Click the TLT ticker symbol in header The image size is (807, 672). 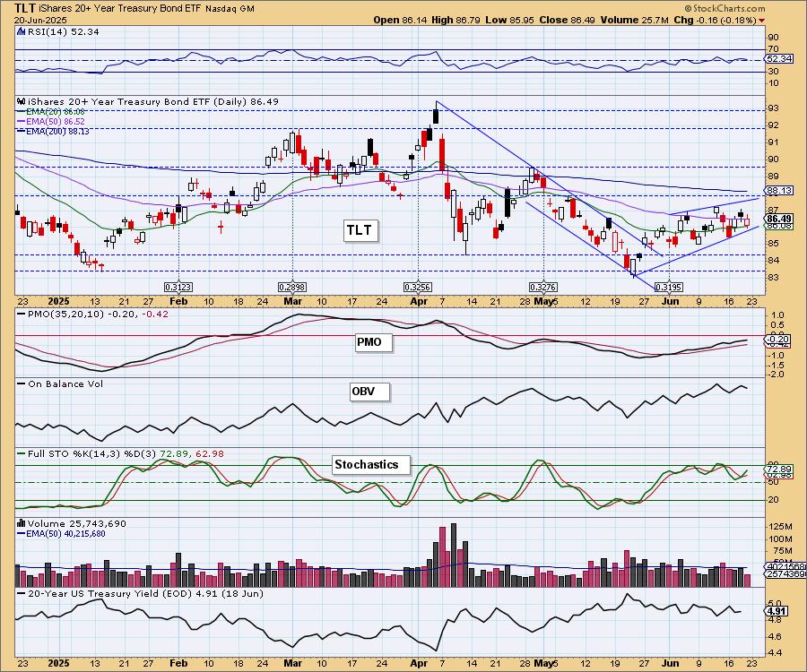[25, 8]
